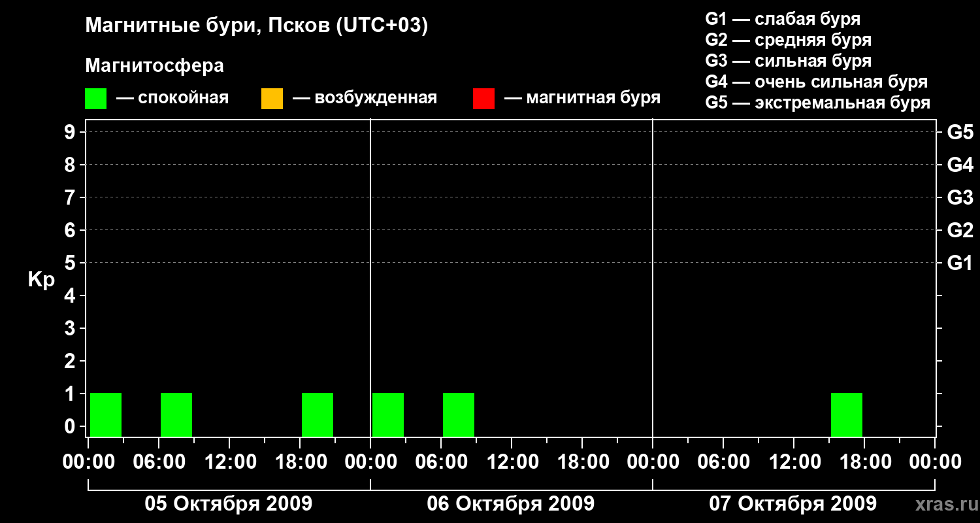Viewport: 980px width, 523px height.
Task: Select the 18:00 green bar on 05 Октября
Action: click(x=318, y=414)
